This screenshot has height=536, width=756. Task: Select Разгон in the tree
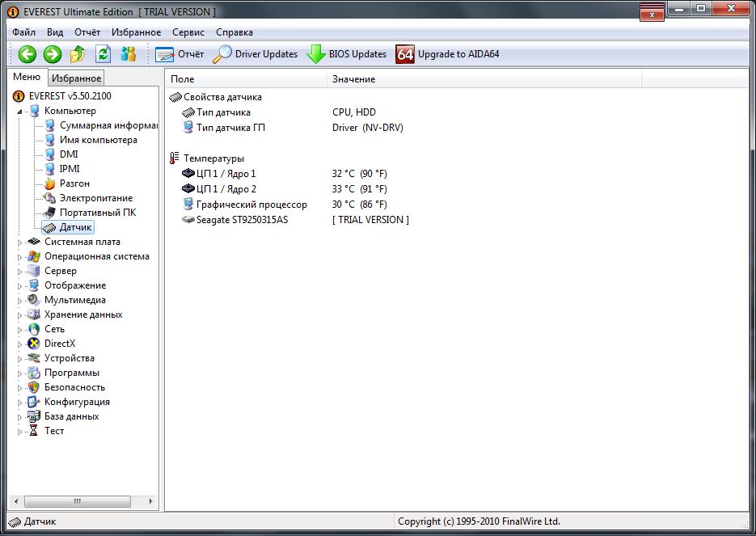[74, 184]
